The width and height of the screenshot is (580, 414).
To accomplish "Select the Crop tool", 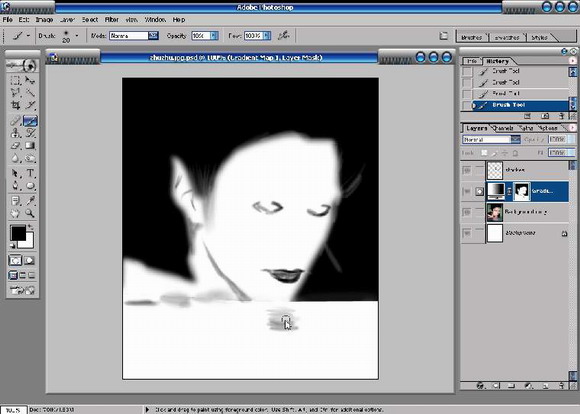I will click(16, 105).
